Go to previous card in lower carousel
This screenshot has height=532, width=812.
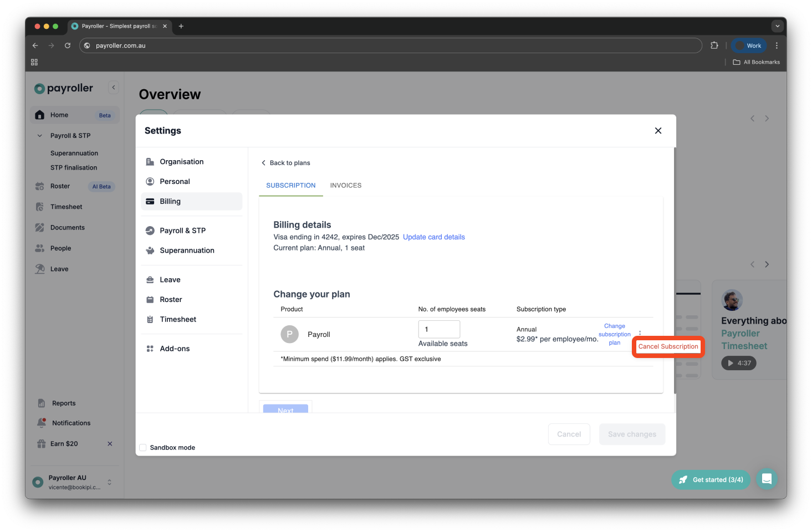point(752,264)
